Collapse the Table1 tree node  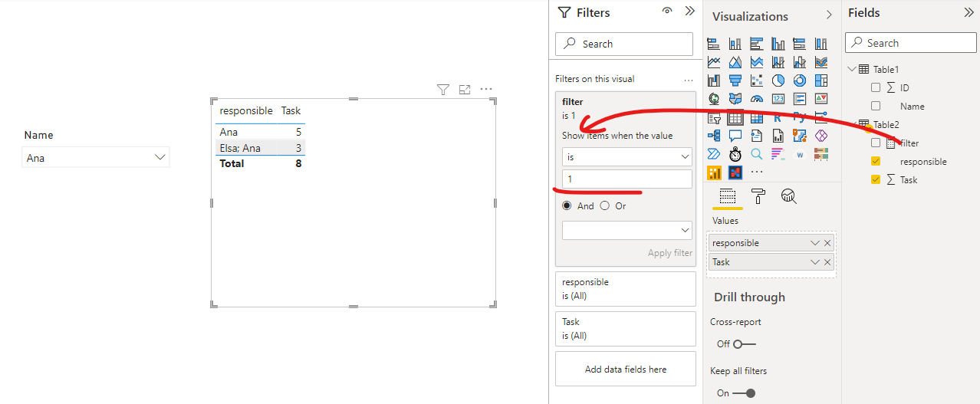point(851,69)
